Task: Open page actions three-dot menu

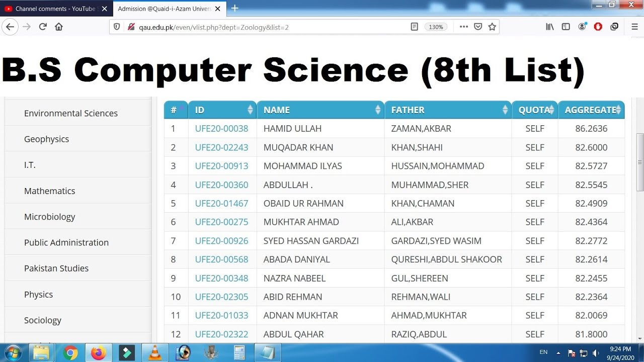Action: coord(463,27)
